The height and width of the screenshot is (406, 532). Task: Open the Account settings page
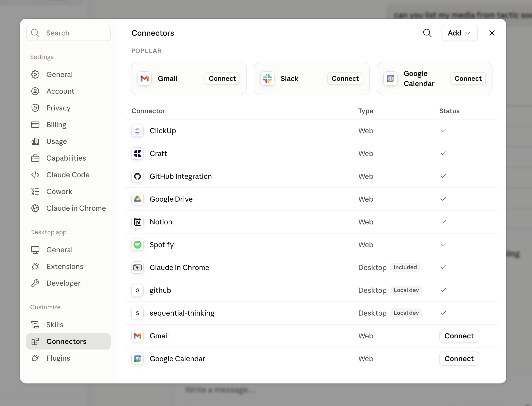pos(68,91)
